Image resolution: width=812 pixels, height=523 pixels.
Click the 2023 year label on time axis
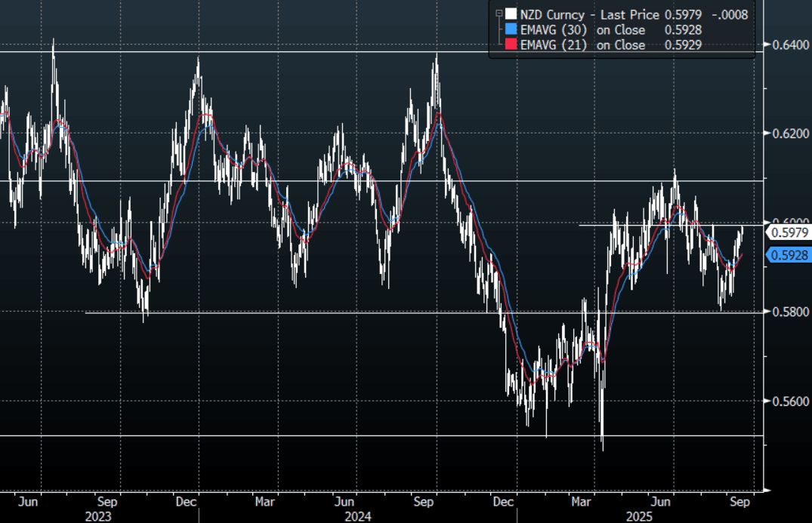(x=98, y=516)
